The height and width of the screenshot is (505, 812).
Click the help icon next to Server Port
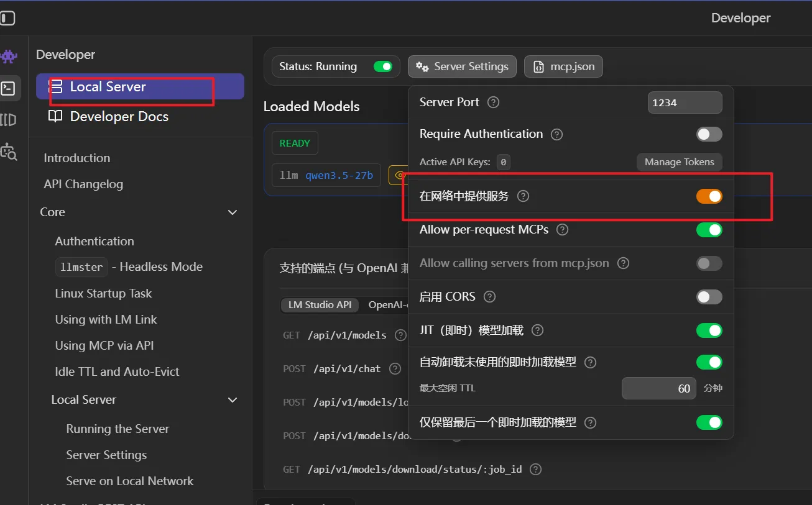493,102
